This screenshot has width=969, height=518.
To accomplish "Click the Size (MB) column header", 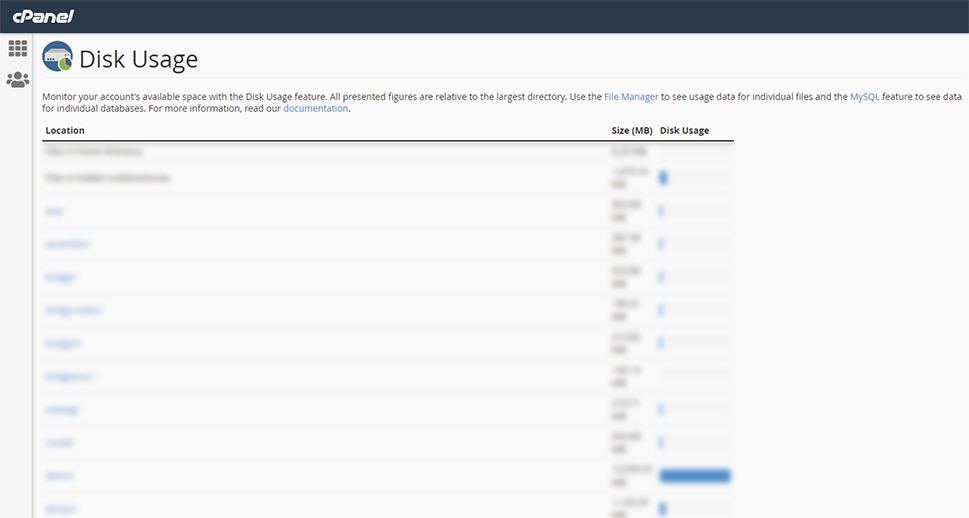I will [x=632, y=130].
